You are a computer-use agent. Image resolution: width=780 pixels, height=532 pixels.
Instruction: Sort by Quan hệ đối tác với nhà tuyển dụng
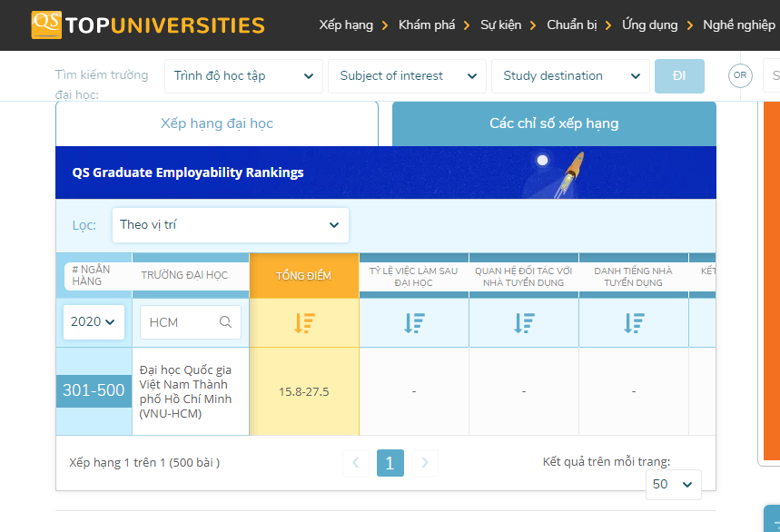(x=523, y=321)
